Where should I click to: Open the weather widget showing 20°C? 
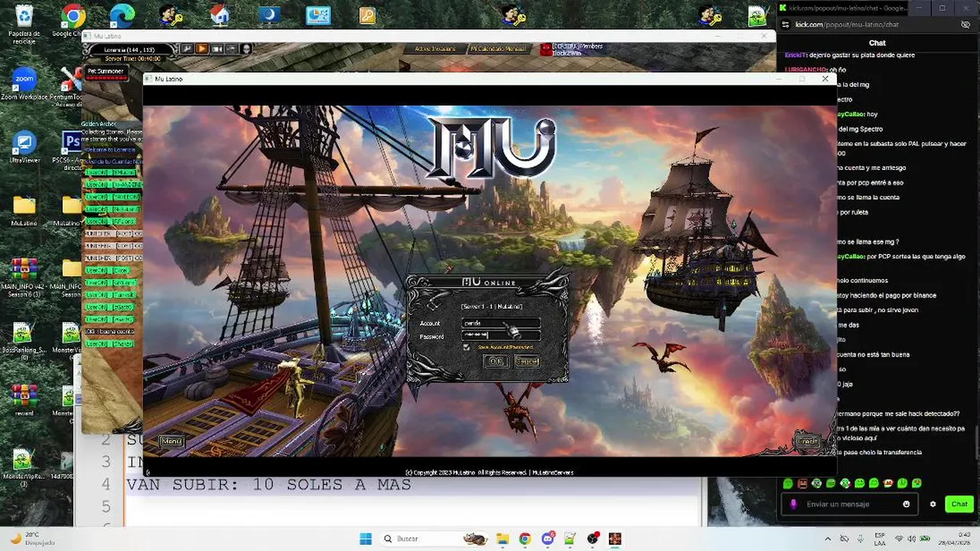pos(32,539)
